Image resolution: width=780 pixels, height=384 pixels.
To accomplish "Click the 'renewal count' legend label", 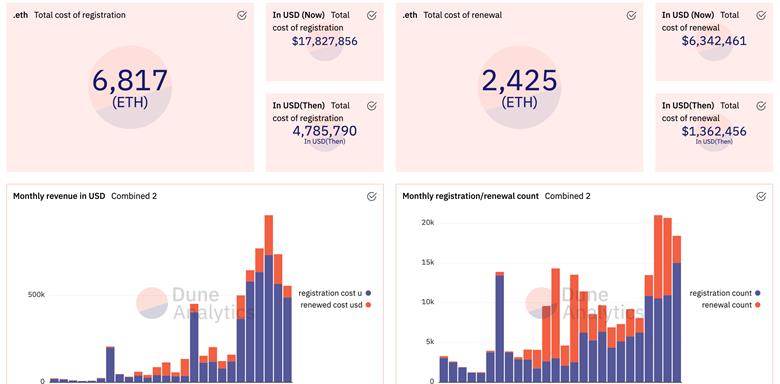I will click(x=727, y=305).
